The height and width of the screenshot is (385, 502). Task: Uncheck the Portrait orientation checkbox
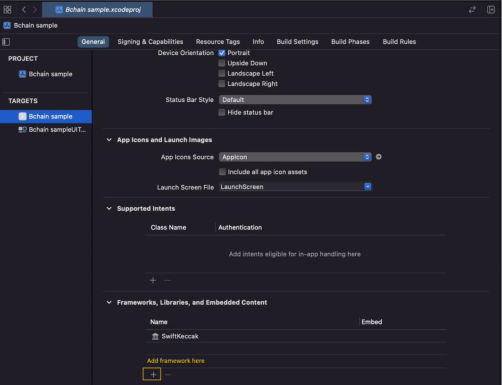click(222, 53)
